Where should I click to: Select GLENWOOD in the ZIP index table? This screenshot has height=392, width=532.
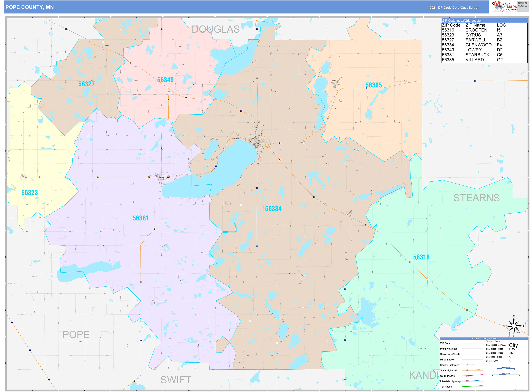(x=478, y=45)
